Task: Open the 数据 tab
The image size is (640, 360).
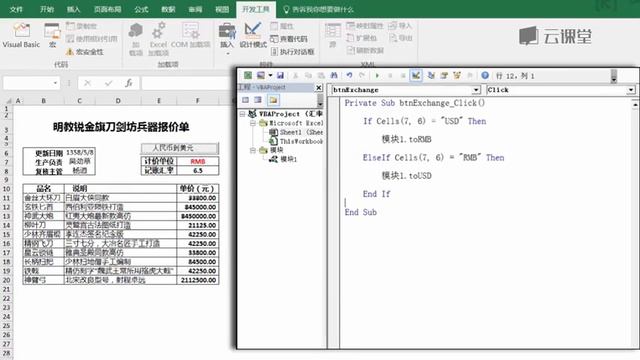Action: pyautogui.click(x=168, y=9)
